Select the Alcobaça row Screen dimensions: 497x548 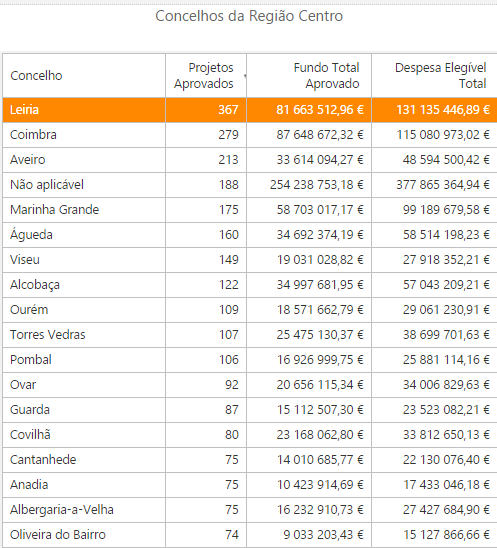250,285
